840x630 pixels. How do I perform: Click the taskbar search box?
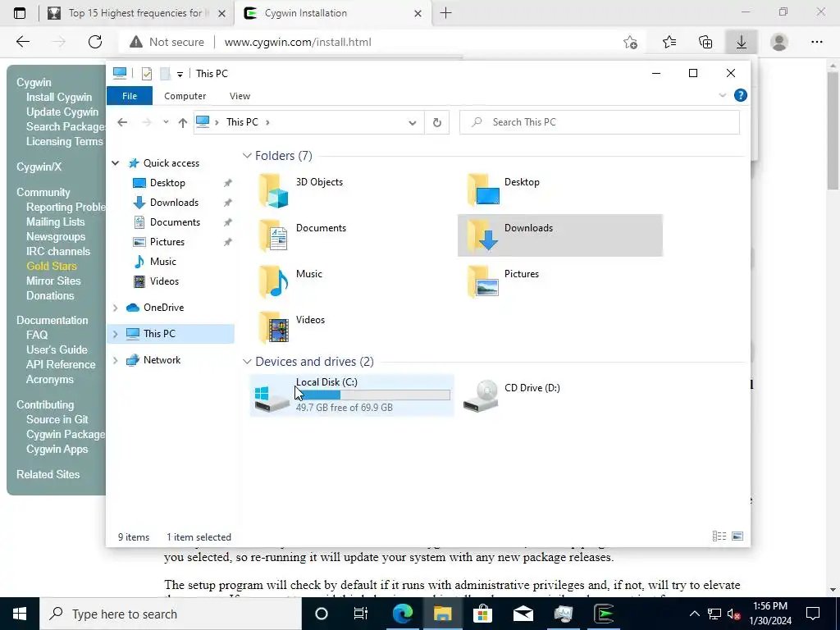(171, 614)
